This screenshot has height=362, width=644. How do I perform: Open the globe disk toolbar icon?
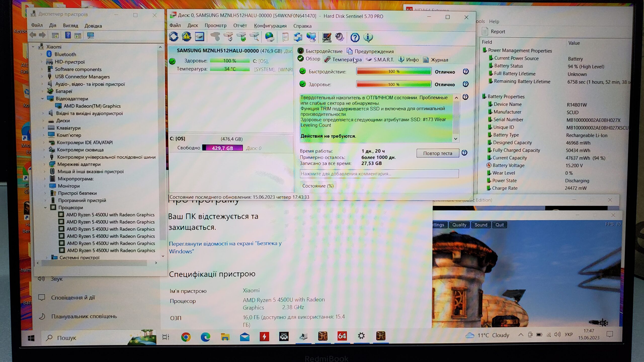tap(269, 37)
